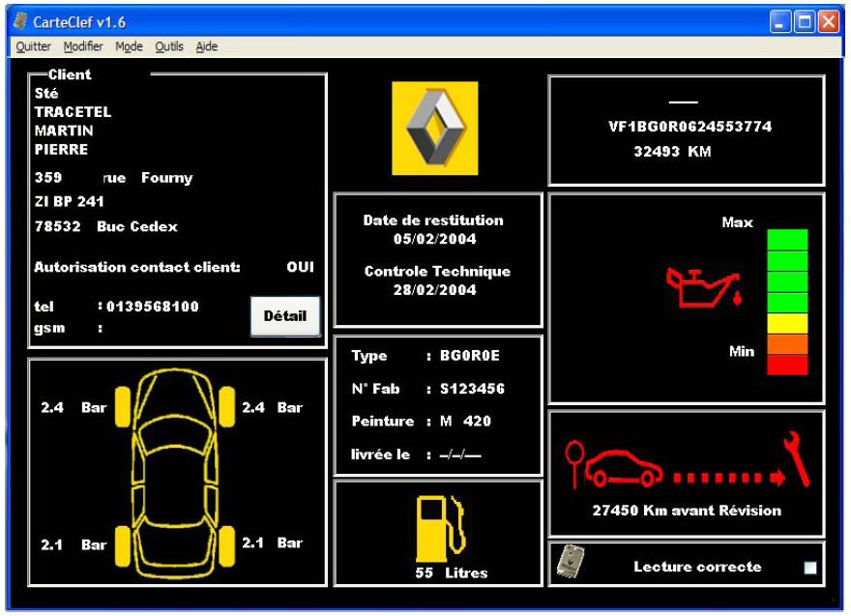Screen dimensions: 851x616
Task: Click the Max oil level label
Action: click(737, 222)
